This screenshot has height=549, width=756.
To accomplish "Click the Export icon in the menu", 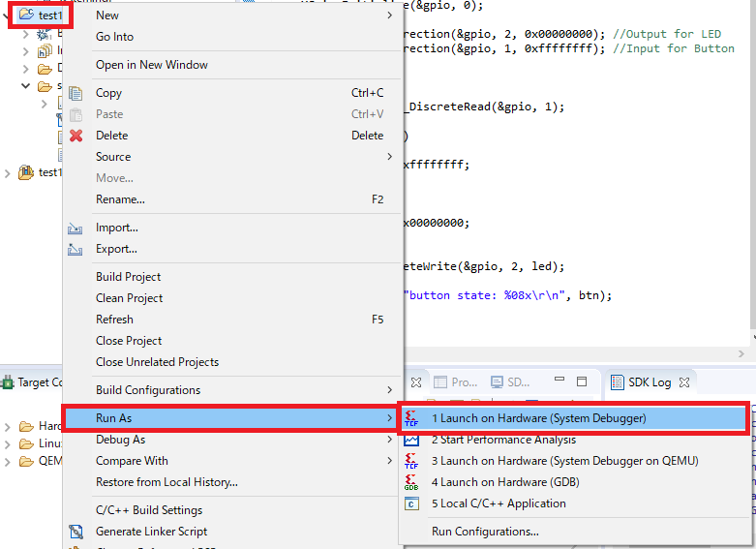I will click(x=76, y=250).
